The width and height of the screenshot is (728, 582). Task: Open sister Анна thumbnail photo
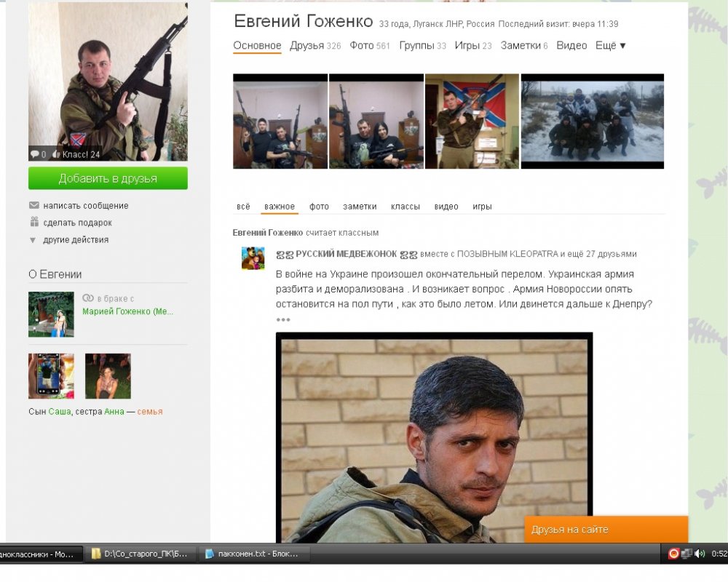click(108, 376)
